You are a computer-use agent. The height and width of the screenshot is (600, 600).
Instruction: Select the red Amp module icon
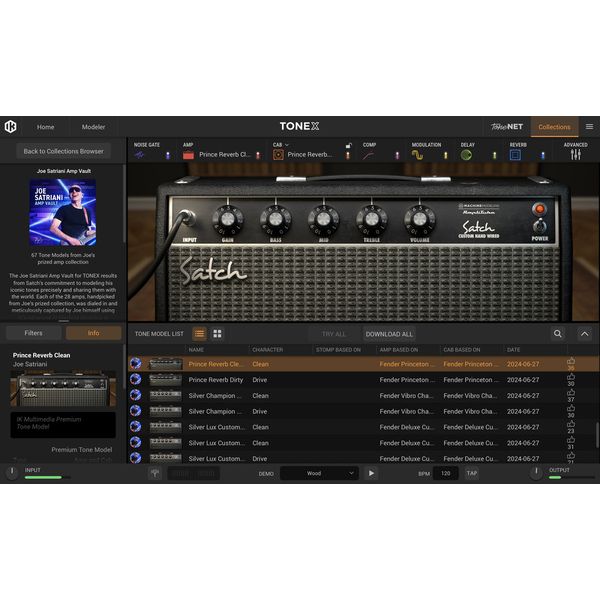click(x=188, y=155)
